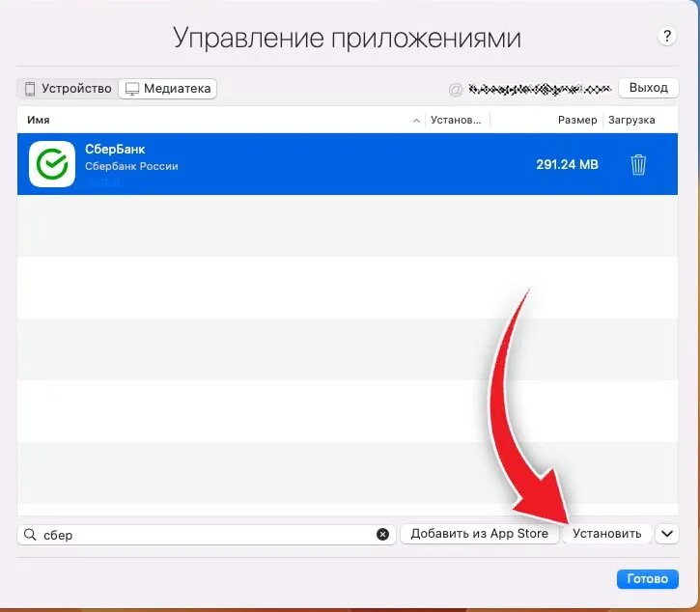Click Добавить из App Store button

[480, 534]
